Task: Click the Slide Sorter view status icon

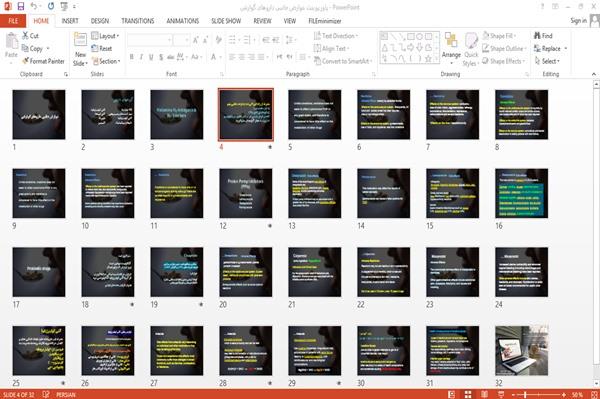Action: coord(468,394)
